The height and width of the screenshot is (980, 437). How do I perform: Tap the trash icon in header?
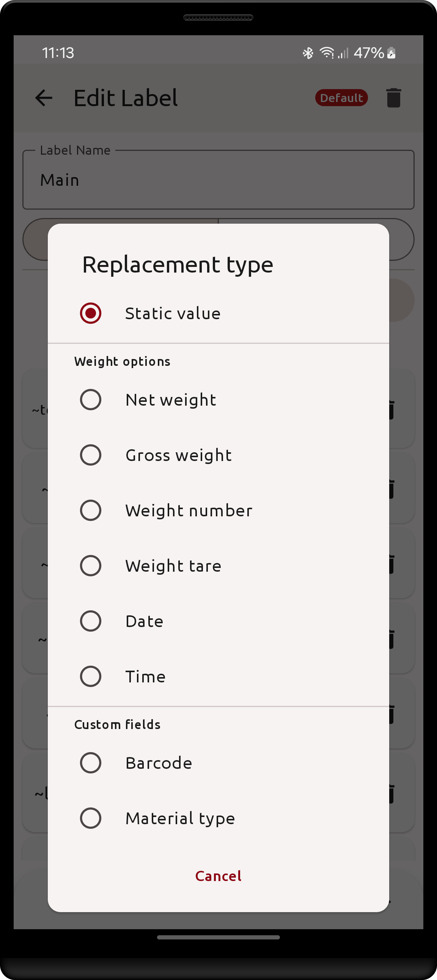tap(393, 98)
